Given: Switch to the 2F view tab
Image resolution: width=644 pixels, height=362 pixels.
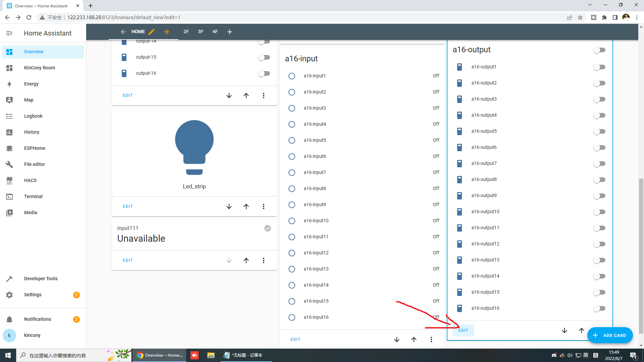Looking at the screenshot, I should point(186,32).
